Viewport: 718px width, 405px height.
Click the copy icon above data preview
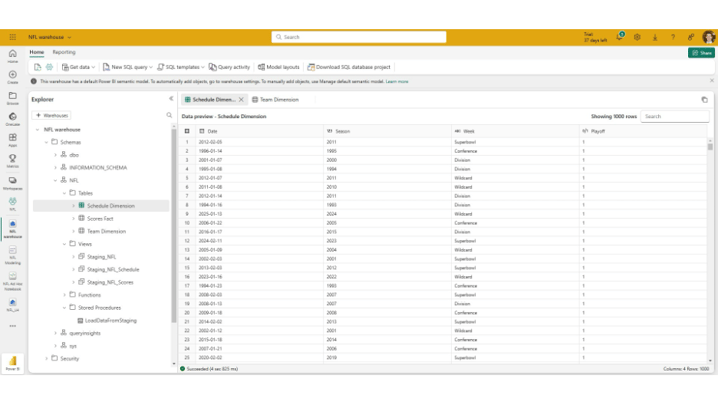pyautogui.click(x=704, y=99)
